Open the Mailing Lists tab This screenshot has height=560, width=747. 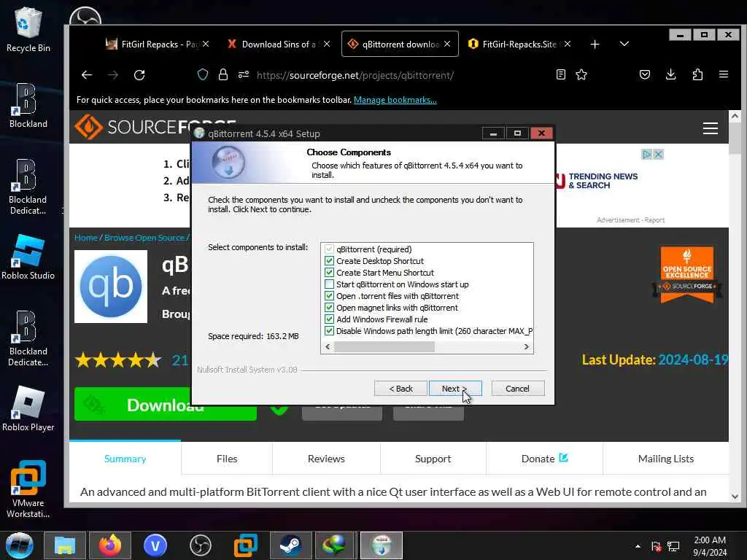[x=665, y=459]
